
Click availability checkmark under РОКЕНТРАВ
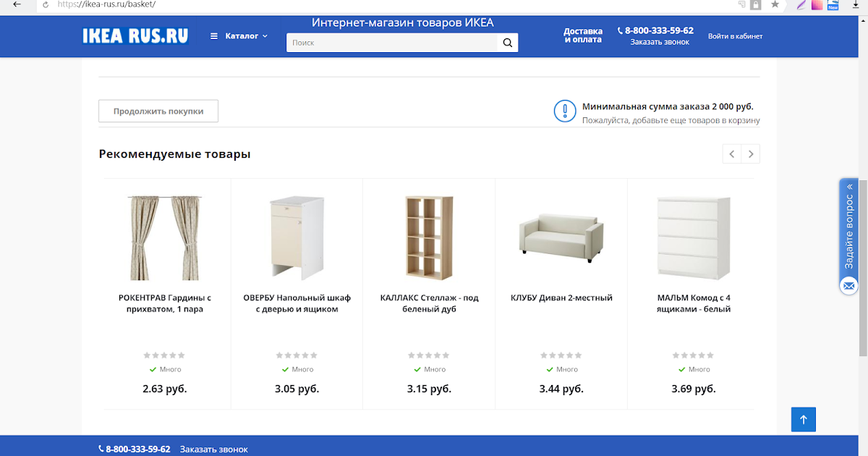pos(153,369)
